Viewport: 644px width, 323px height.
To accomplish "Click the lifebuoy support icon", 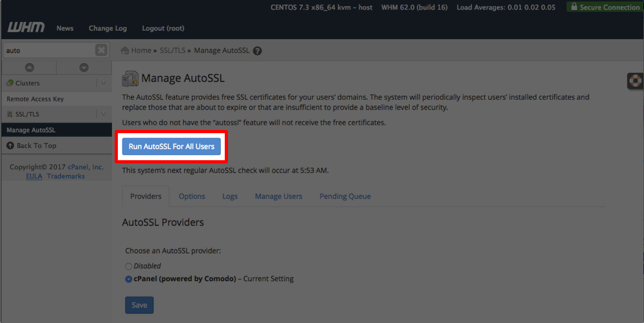I will pyautogui.click(x=636, y=81).
